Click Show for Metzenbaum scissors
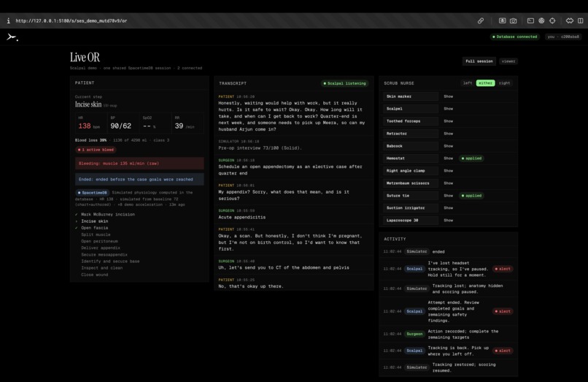 point(448,183)
